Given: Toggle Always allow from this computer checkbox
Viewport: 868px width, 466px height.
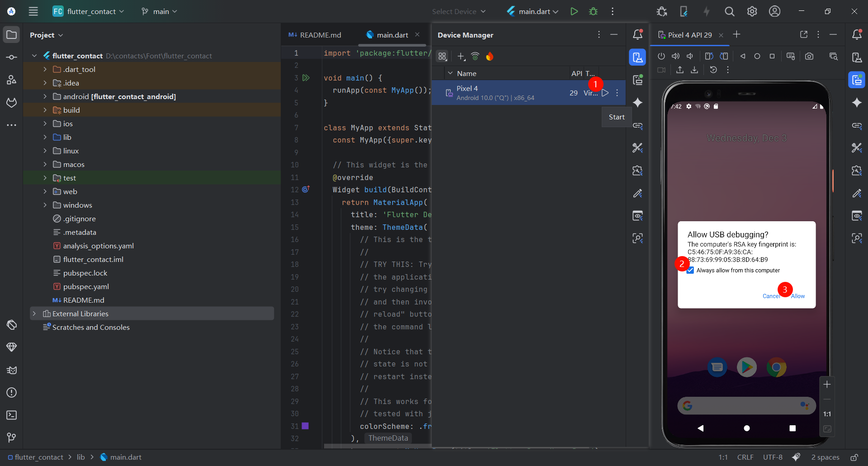Looking at the screenshot, I should [690, 271].
